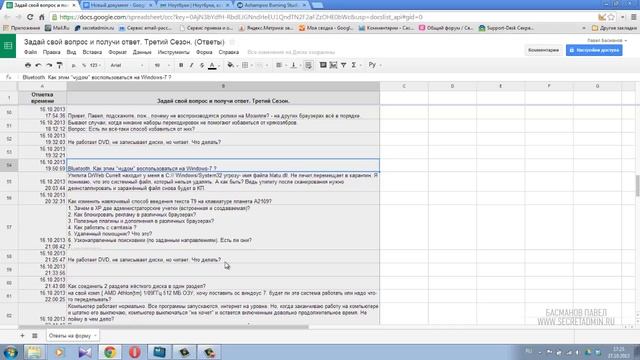Open the Форма menu
The image size is (640, 360).
pyautogui.click(x=204, y=52)
